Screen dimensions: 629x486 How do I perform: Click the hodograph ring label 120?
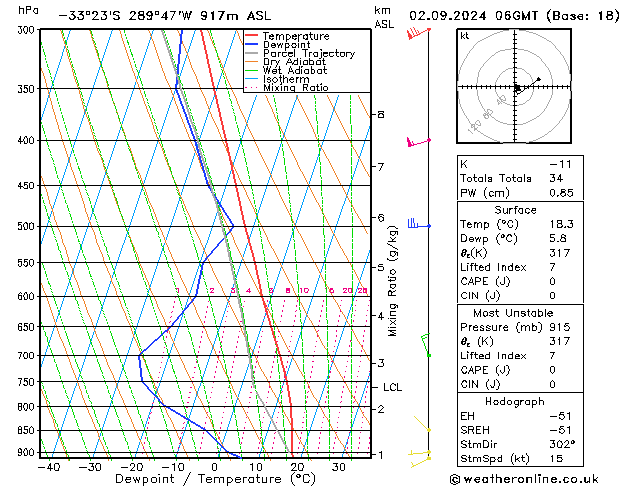tap(475, 126)
